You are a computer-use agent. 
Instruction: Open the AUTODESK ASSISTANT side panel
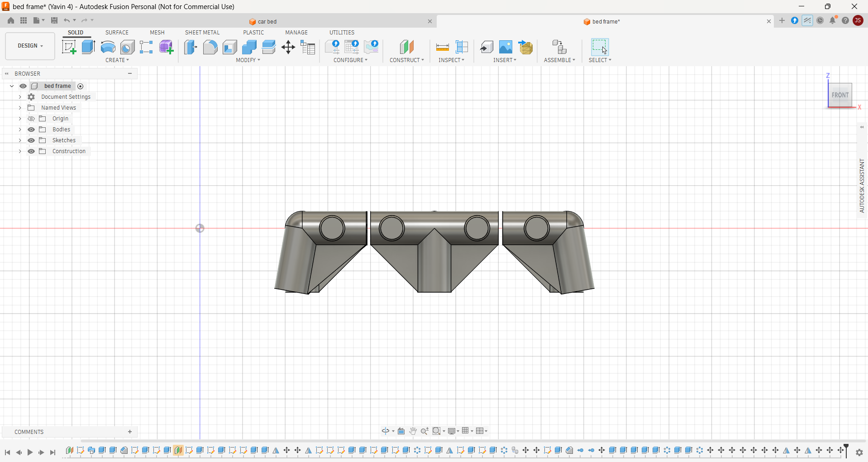pos(862,186)
